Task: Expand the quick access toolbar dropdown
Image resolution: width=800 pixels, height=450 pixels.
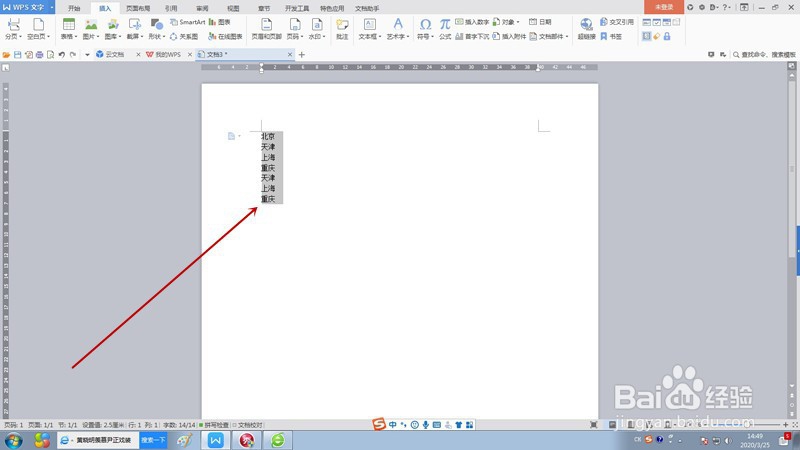Action: point(87,55)
